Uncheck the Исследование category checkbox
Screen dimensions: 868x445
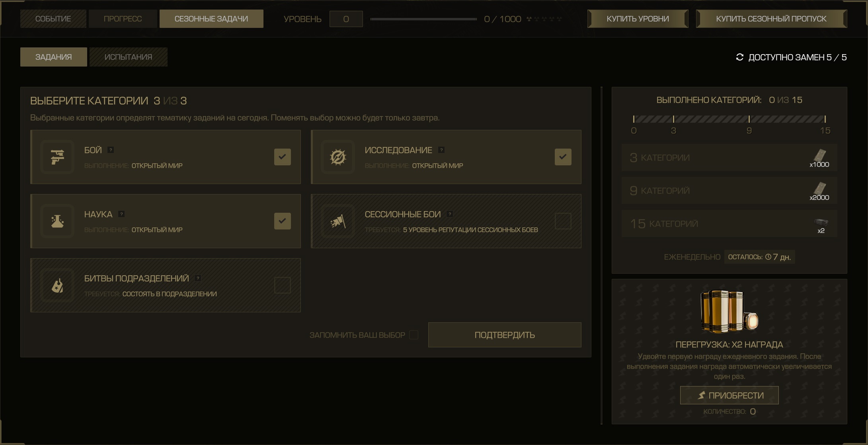[x=563, y=157]
